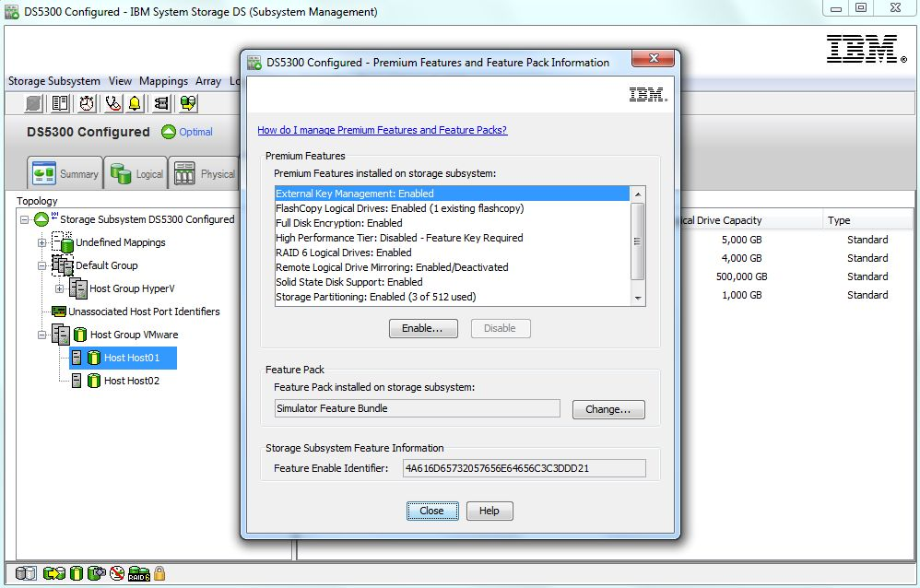Screen dimensions: 920x588
Task: Click the main window title bar icon
Action: (x=12, y=12)
